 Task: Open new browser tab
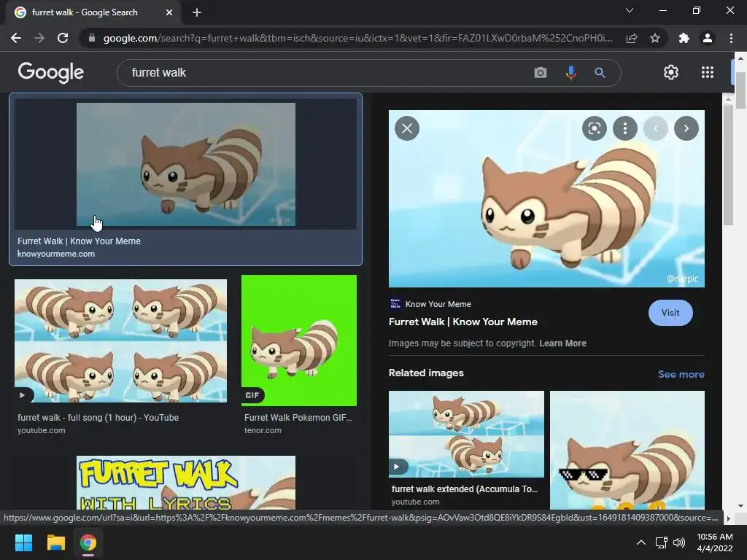pyautogui.click(x=197, y=12)
